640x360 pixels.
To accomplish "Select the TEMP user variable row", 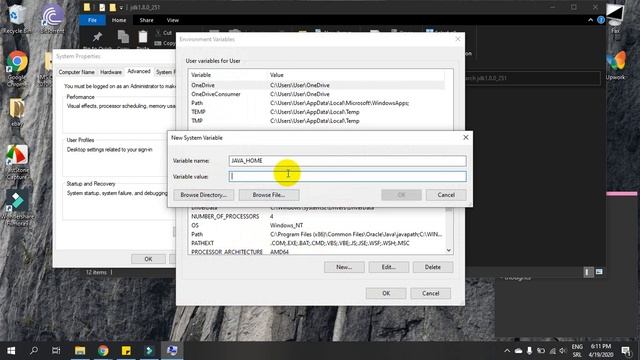I will (317, 112).
